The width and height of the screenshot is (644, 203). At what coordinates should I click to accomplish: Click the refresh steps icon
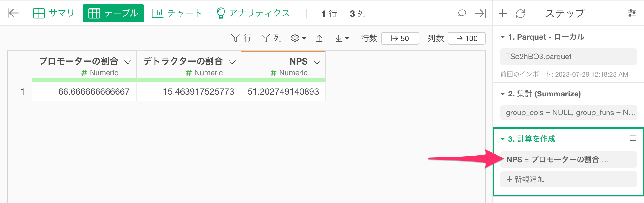click(x=521, y=13)
